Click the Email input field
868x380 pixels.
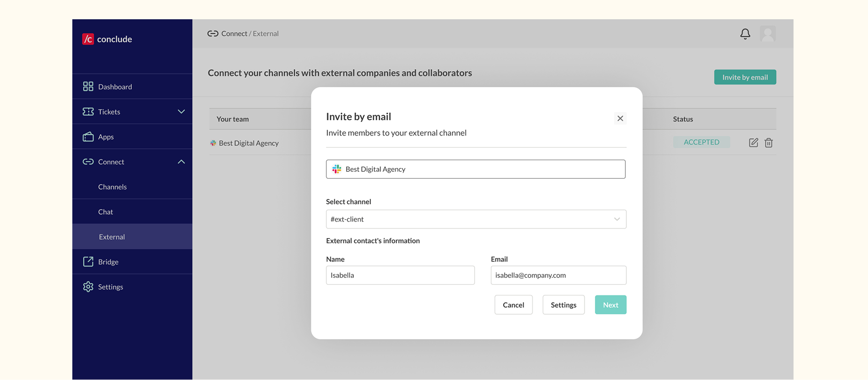[x=558, y=275]
